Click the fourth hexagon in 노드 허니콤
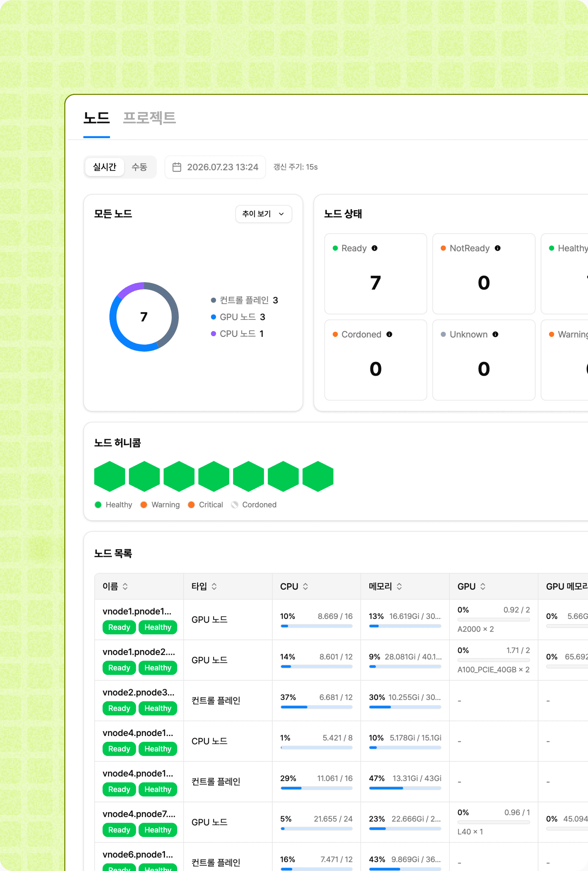588x871 pixels. click(x=213, y=476)
